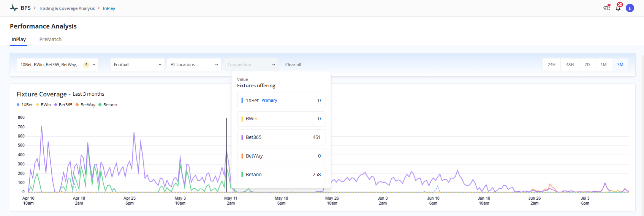The width and height of the screenshot is (644, 216).
Task: Expand the bookmakers multi-select dropdown
Action: (58, 65)
